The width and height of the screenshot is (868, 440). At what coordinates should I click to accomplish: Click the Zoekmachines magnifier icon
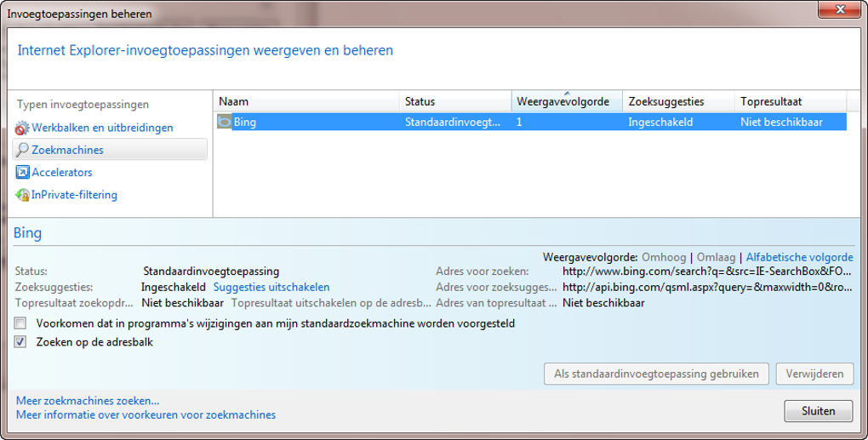tap(23, 150)
